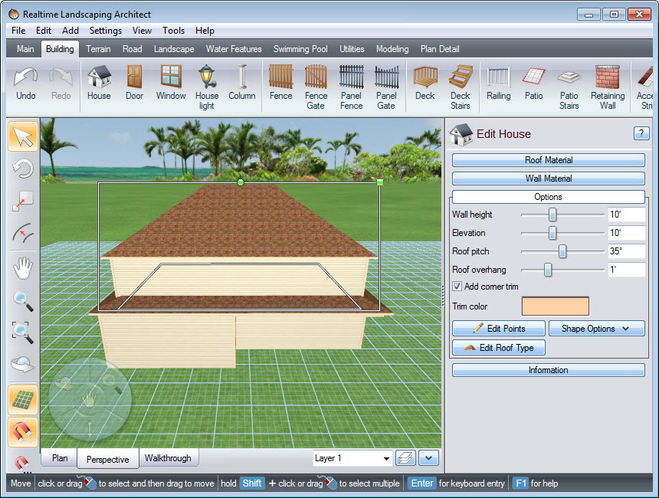
Task: Click the Undo toolbar icon
Action: pyautogui.click(x=26, y=84)
